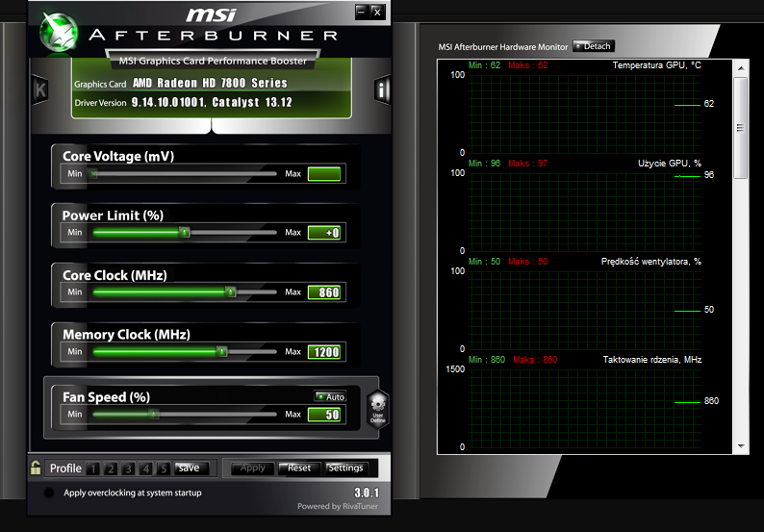Click the Fan Speed 50 value field
The width and height of the screenshot is (764, 532).
tap(324, 415)
